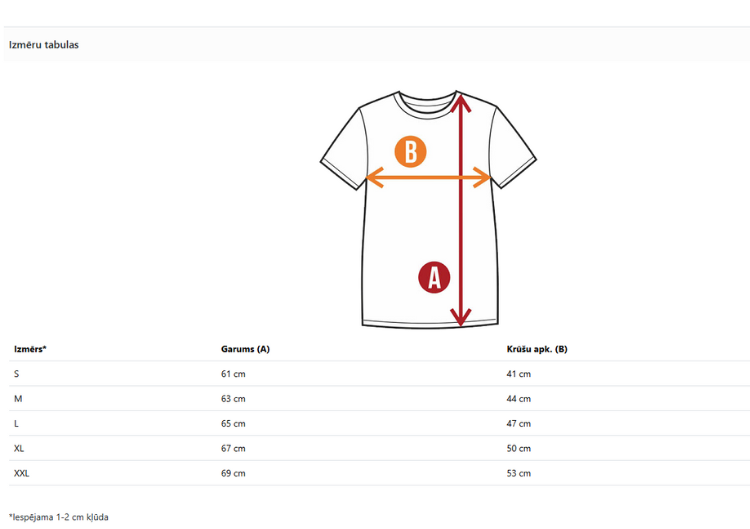Click the red A circle badge
The height and width of the screenshot is (529, 750).
coord(434,277)
